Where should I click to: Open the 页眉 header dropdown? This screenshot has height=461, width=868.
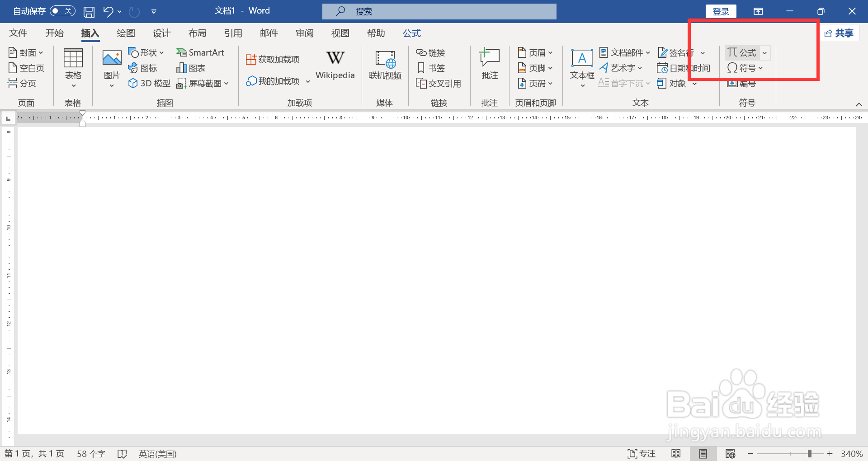[535, 53]
